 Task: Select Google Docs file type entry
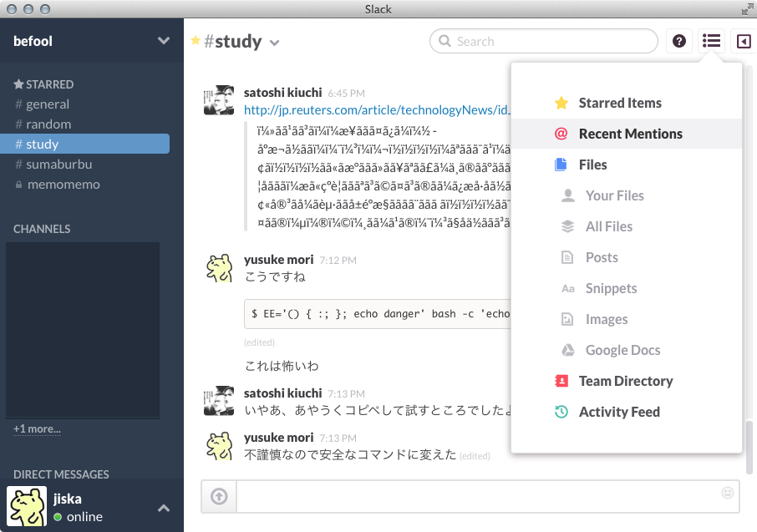[x=627, y=350]
